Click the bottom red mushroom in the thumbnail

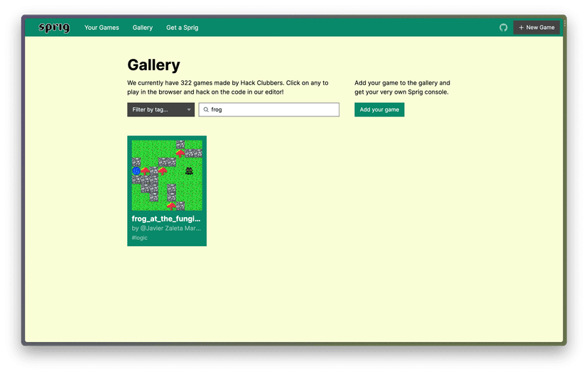point(171,206)
